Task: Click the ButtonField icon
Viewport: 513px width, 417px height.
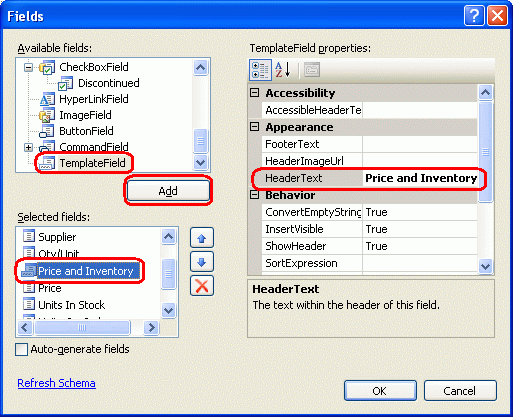Action: 47,131
